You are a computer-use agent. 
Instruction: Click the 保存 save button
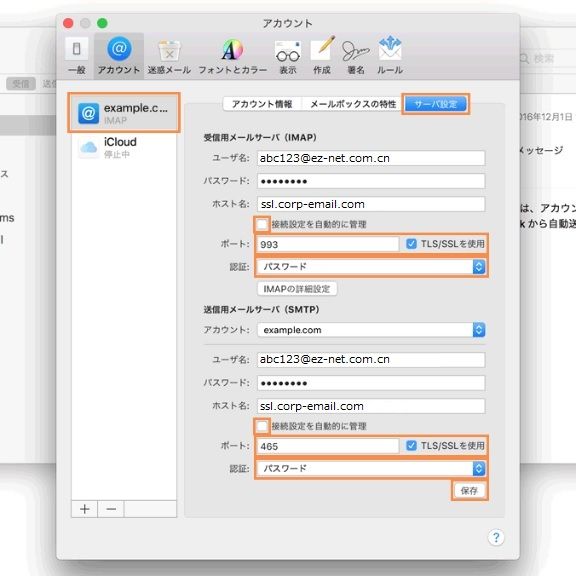point(469,490)
